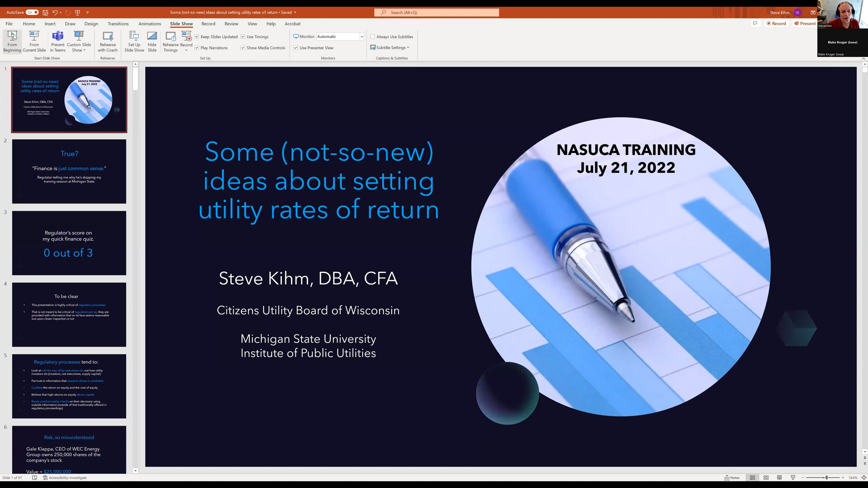Click the Monitor icon in Monitors group
The width and height of the screenshot is (868, 488).
click(296, 37)
